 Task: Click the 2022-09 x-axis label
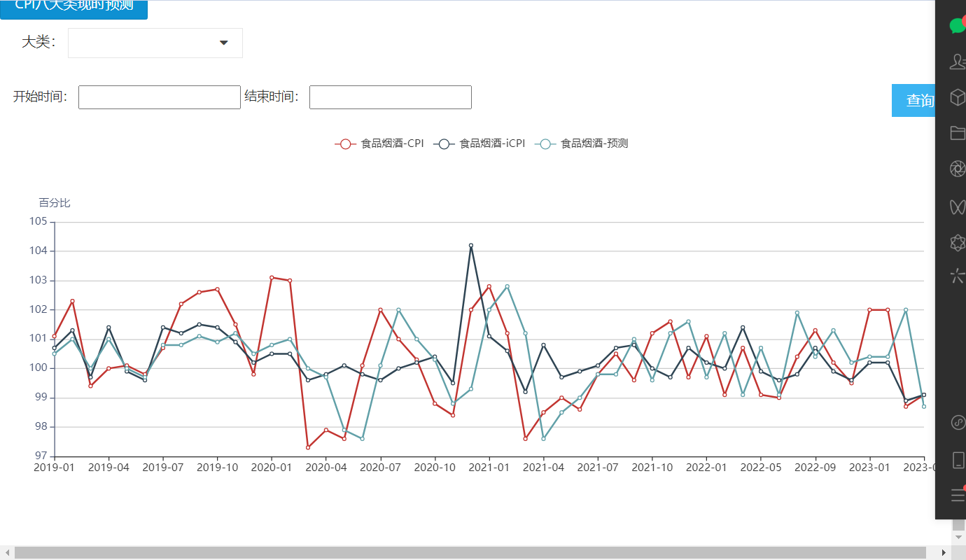click(x=815, y=467)
